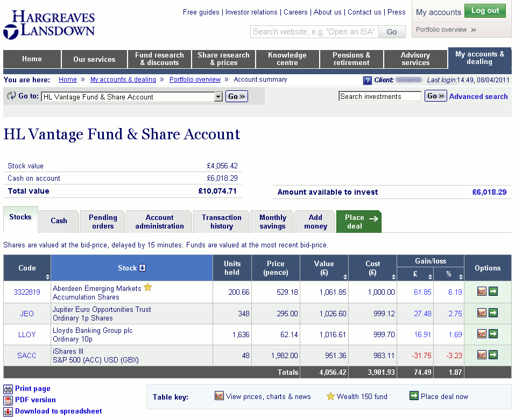
Task: Sort Gain/loss £ column using its arrows
Action: [x=431, y=276]
